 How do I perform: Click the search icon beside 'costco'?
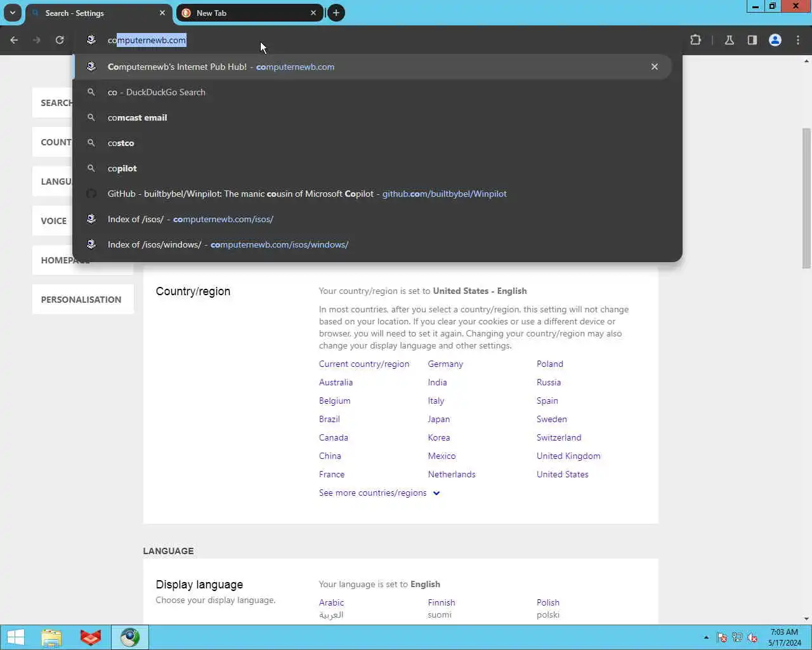click(x=91, y=143)
